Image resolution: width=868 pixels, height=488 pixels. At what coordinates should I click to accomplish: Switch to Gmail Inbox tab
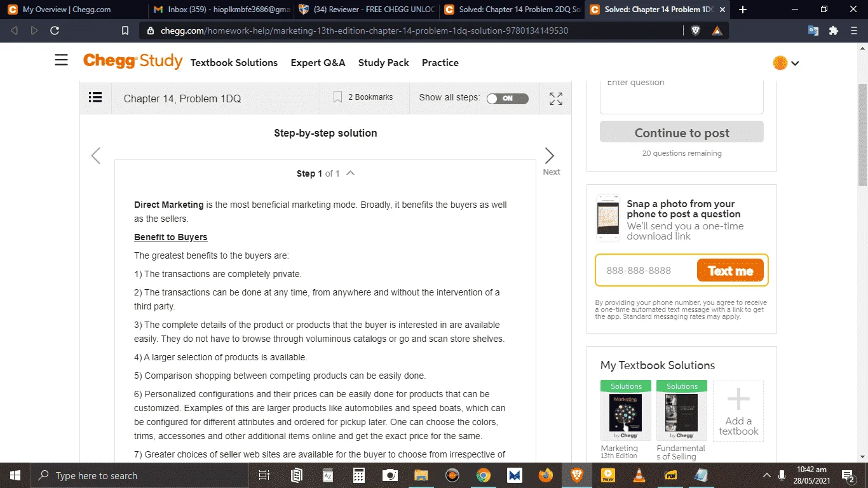pos(219,10)
